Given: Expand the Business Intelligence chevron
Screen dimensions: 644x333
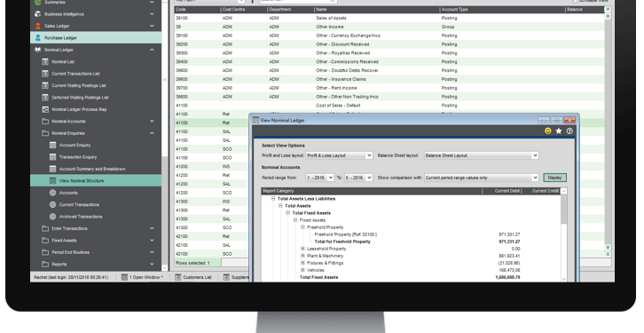Looking at the screenshot, I should (x=152, y=14).
